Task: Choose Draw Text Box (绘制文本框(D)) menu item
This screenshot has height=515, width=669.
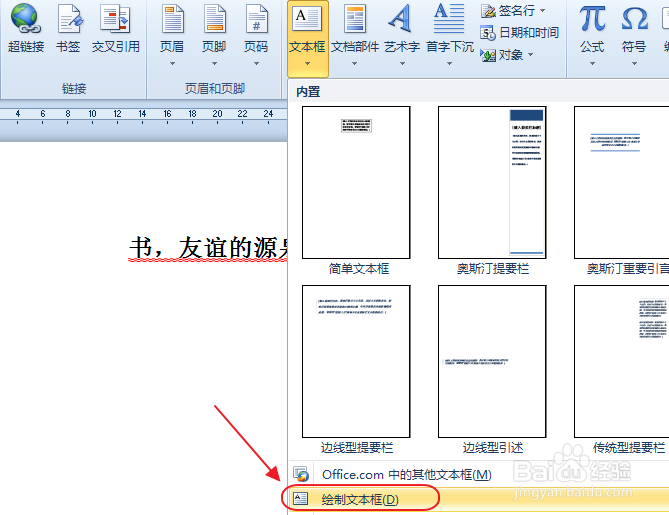Action: pyautogui.click(x=479, y=499)
